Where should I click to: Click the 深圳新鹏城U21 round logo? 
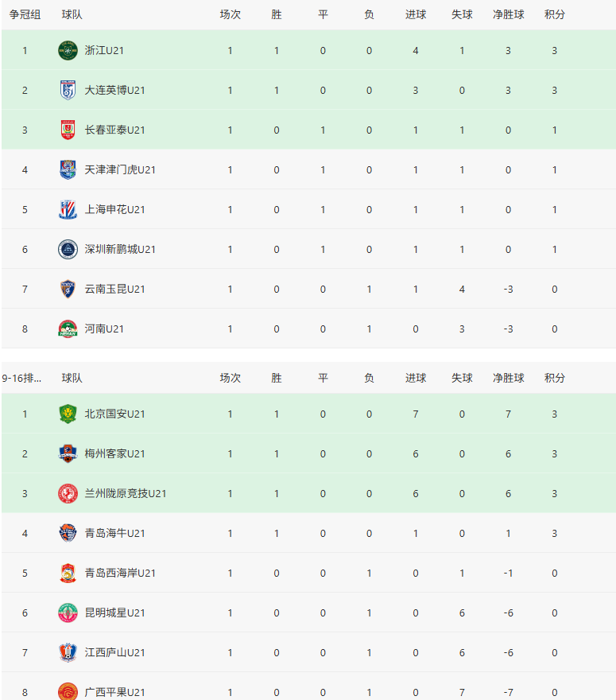tap(68, 249)
